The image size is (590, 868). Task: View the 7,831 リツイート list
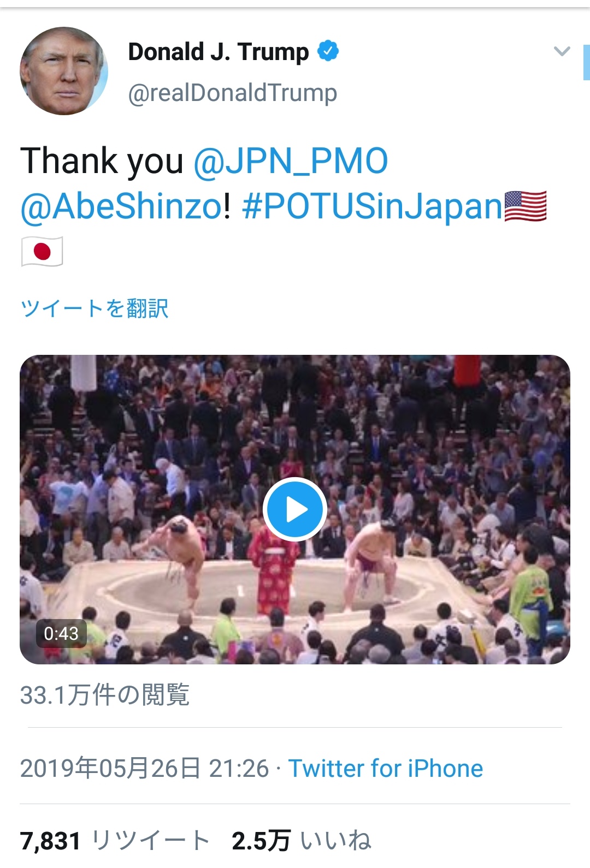115,840
